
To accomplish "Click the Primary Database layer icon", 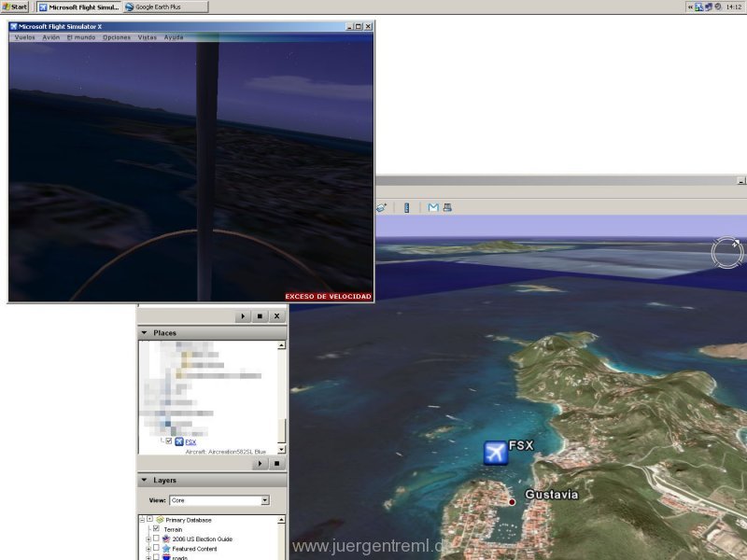I will pyautogui.click(x=160, y=520).
